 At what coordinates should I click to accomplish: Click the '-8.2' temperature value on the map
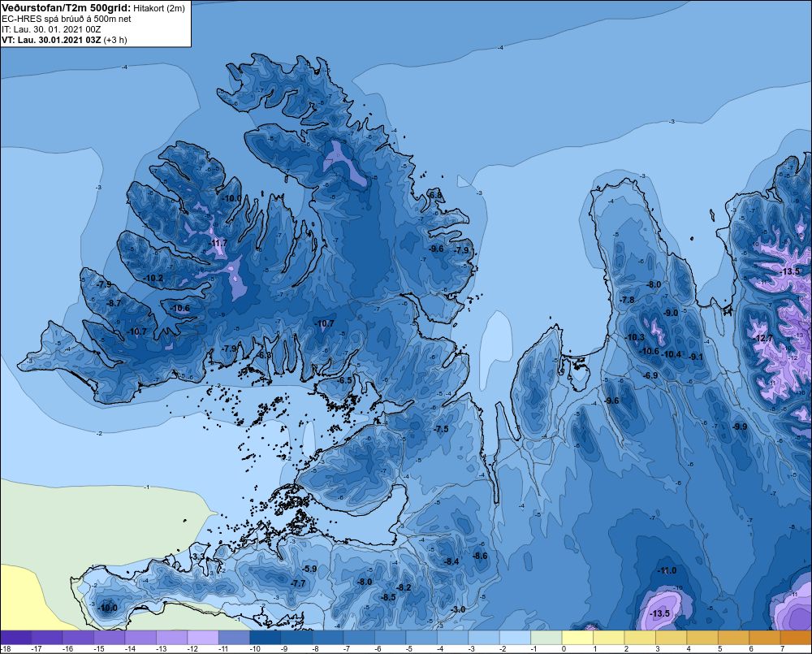tap(404, 587)
